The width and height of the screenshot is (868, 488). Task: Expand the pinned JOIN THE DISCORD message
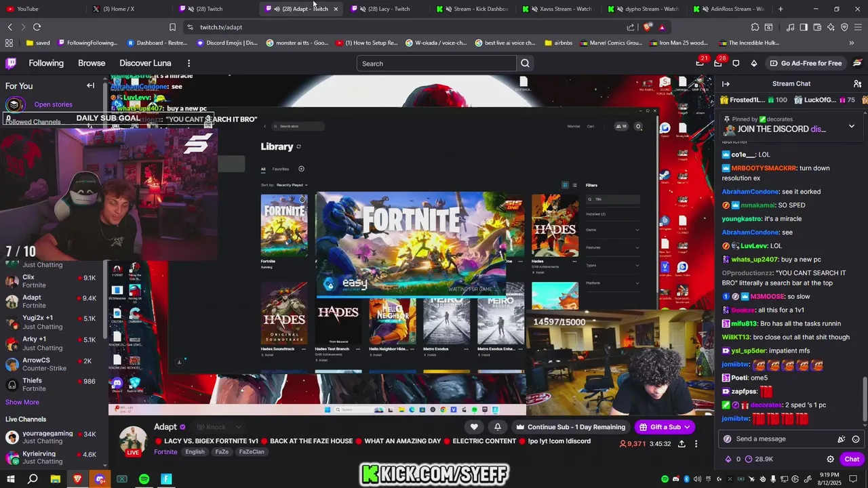pos(852,126)
